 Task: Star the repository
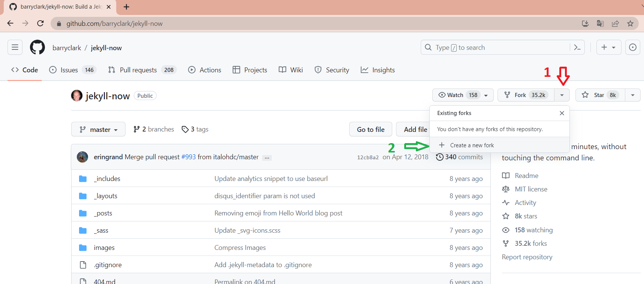coord(600,95)
